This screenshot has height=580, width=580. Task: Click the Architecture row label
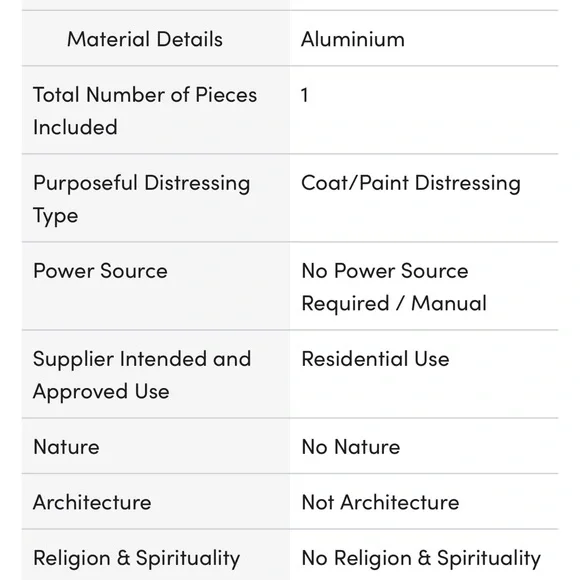92,502
